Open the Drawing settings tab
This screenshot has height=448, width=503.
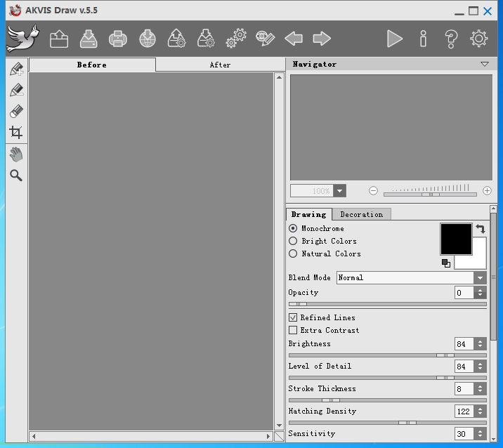point(309,215)
